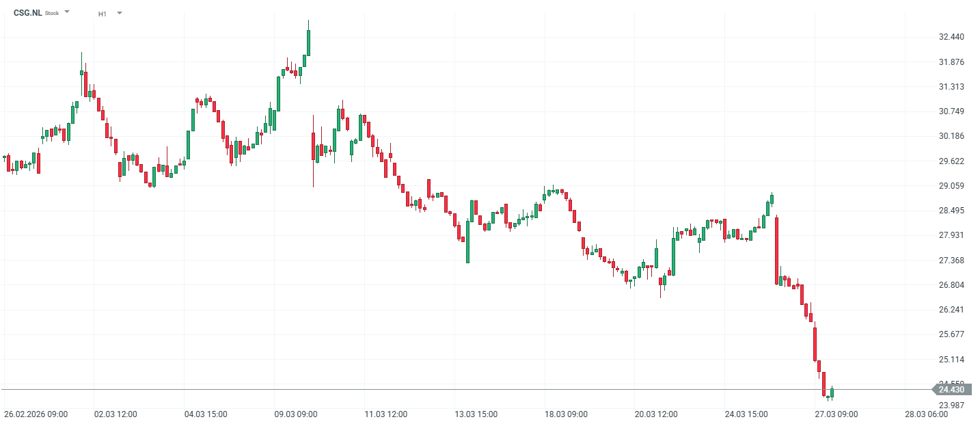The image size is (980, 426).
Task: Select the 24.03 15:00 time label
Action: click(746, 414)
